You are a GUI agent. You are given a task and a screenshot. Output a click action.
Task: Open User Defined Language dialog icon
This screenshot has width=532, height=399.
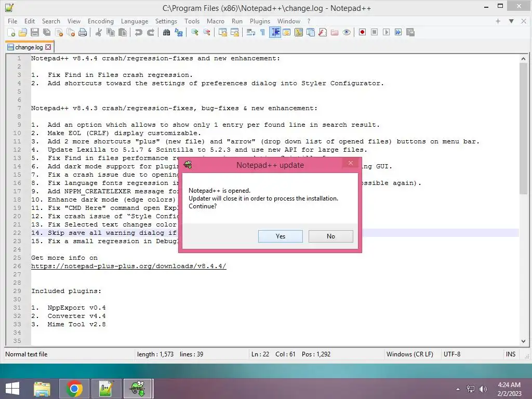287,32
